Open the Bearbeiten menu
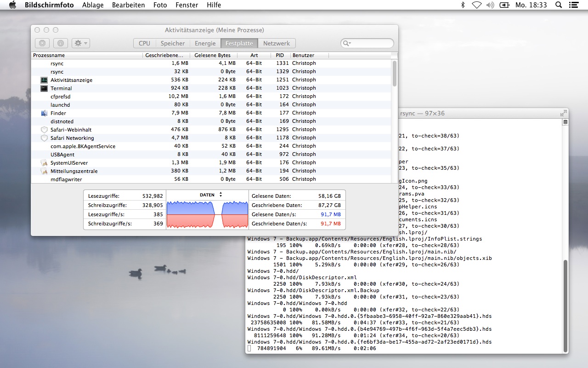Image resolution: width=588 pixels, height=368 pixels. coord(129,5)
